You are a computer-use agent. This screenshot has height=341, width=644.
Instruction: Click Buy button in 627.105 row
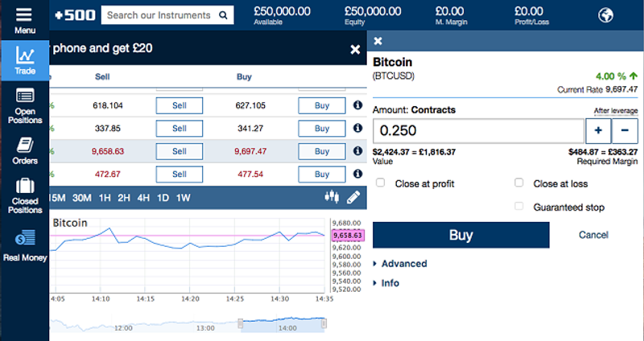click(x=321, y=105)
